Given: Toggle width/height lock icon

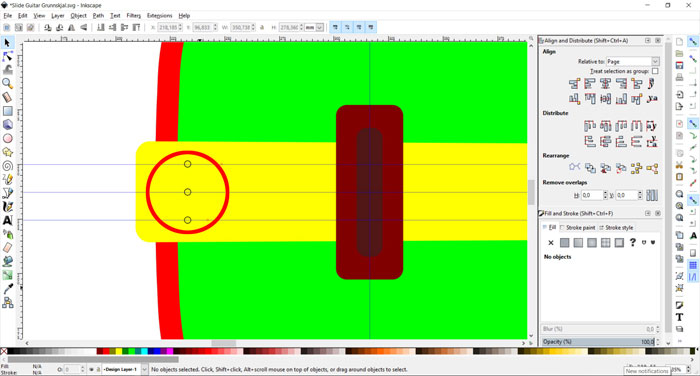Looking at the screenshot, I should [262, 28].
